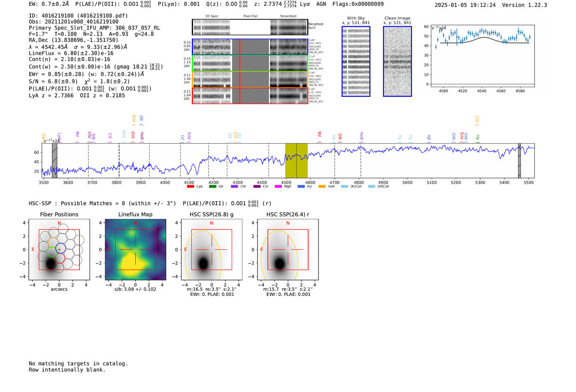The height and width of the screenshot is (392, 576).
Task: Open the Fiber Positions image panel
Action: coord(59,250)
